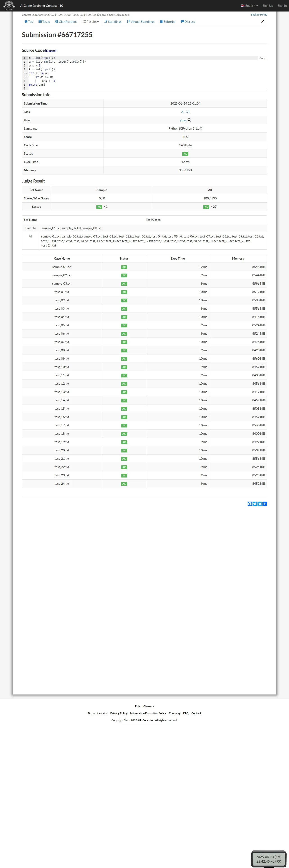
Task: Select the language value Python (CPython 3.11.4)
Action: pos(185,129)
